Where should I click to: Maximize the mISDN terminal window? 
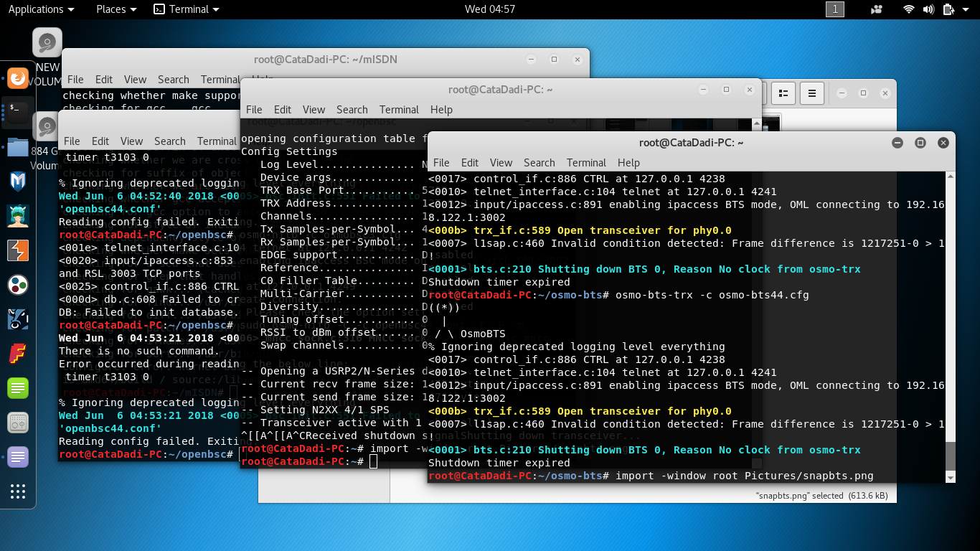(553, 60)
